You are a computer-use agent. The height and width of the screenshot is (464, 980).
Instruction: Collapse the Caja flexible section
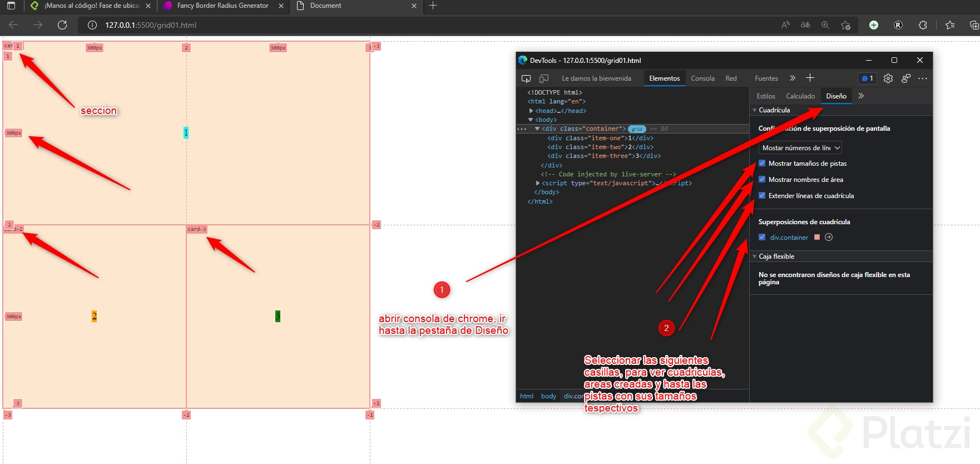[755, 256]
